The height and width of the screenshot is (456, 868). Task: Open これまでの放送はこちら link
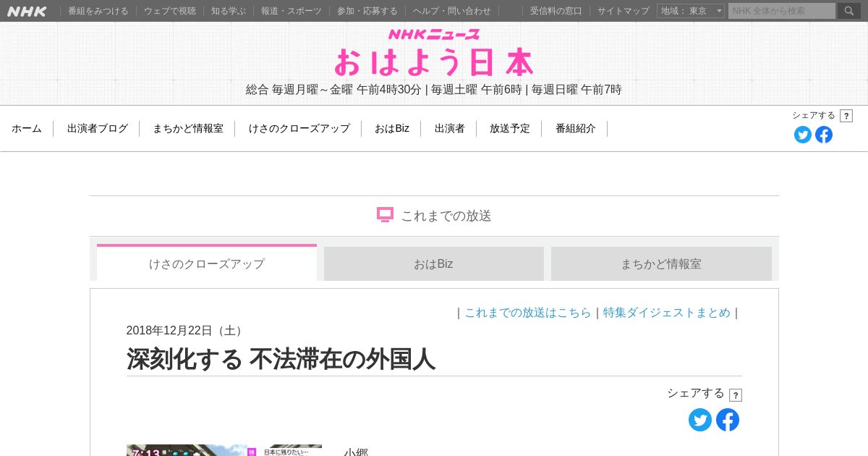528,313
